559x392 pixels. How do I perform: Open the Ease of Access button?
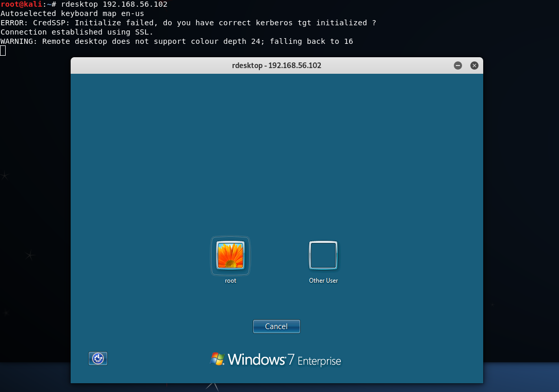pyautogui.click(x=97, y=358)
